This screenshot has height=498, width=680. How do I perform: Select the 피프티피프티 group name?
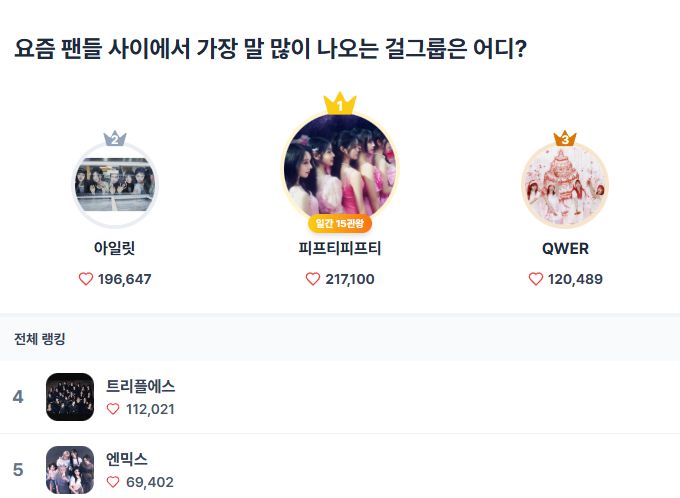340,249
